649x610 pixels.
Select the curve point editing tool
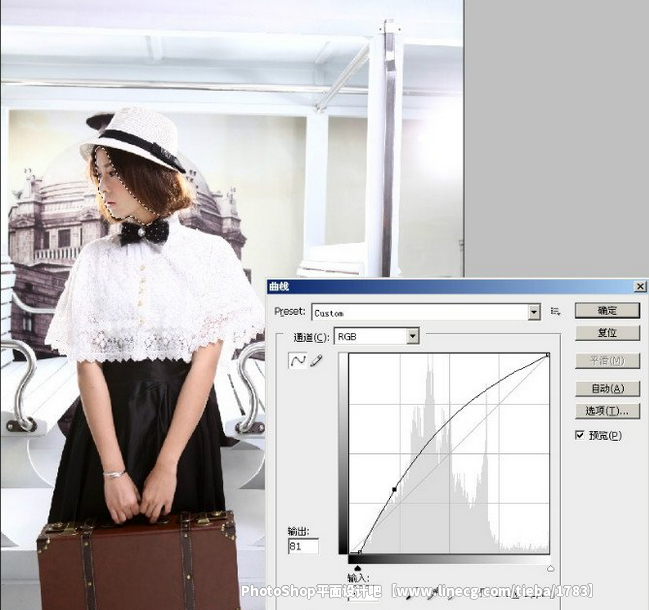(x=297, y=360)
